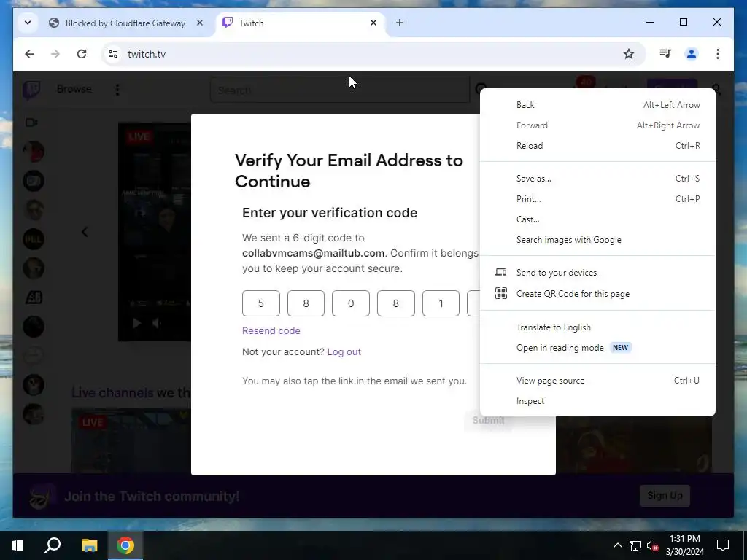747x560 pixels.
Task: Choose Print... in the context menu
Action: (x=597, y=199)
